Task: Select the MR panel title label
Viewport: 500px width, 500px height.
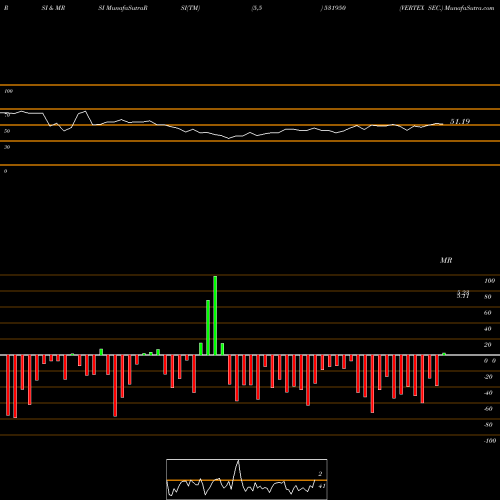Action: pos(446,260)
